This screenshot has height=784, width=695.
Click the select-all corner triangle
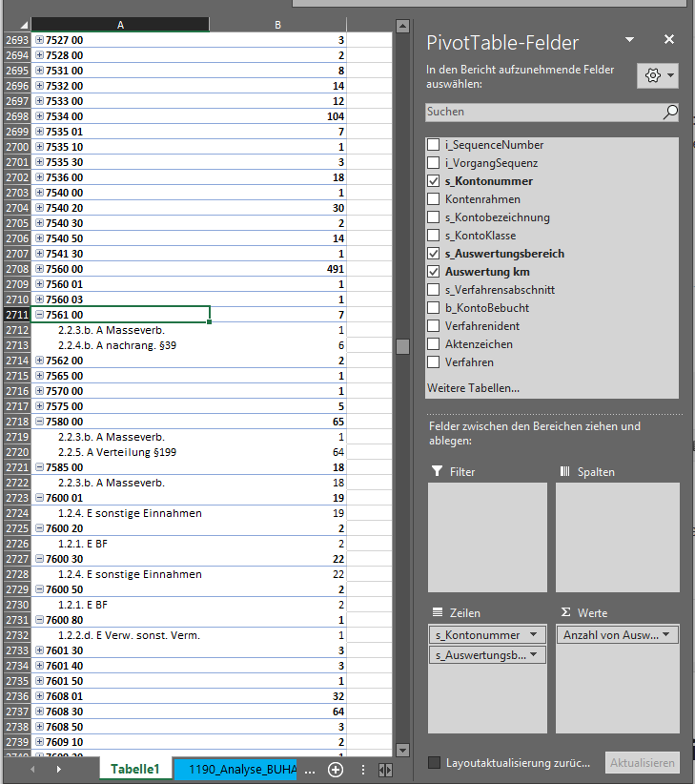[24, 25]
